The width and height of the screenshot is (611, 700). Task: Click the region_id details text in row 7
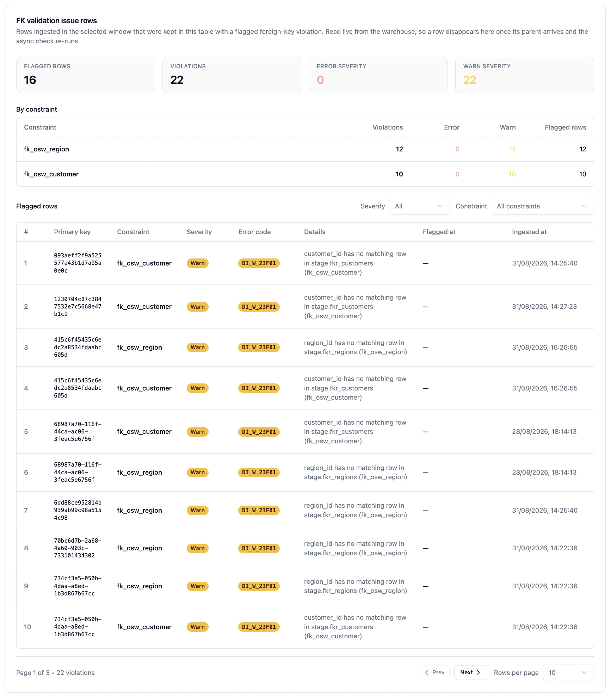coord(355,510)
